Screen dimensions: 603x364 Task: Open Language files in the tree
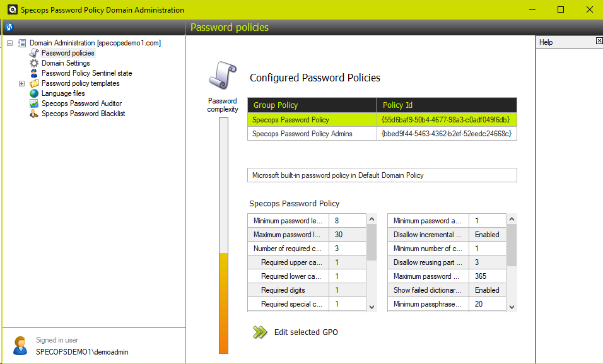tap(63, 93)
